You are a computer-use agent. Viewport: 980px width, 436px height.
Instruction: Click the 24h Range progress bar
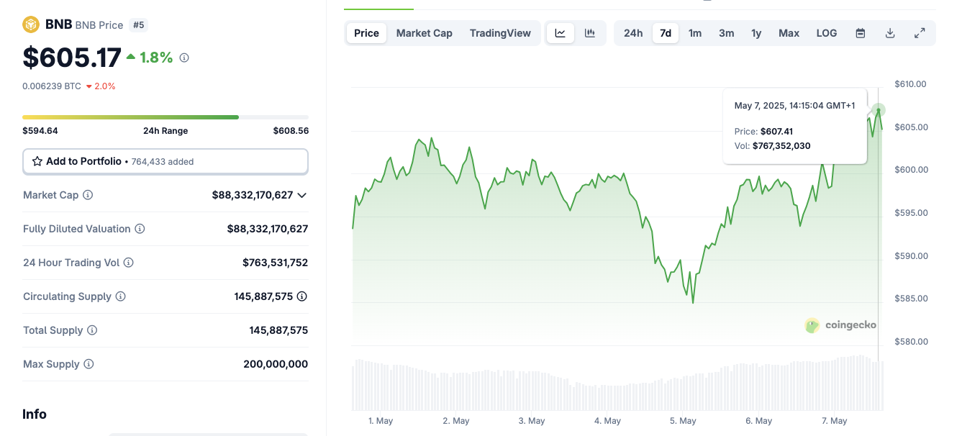click(x=165, y=117)
